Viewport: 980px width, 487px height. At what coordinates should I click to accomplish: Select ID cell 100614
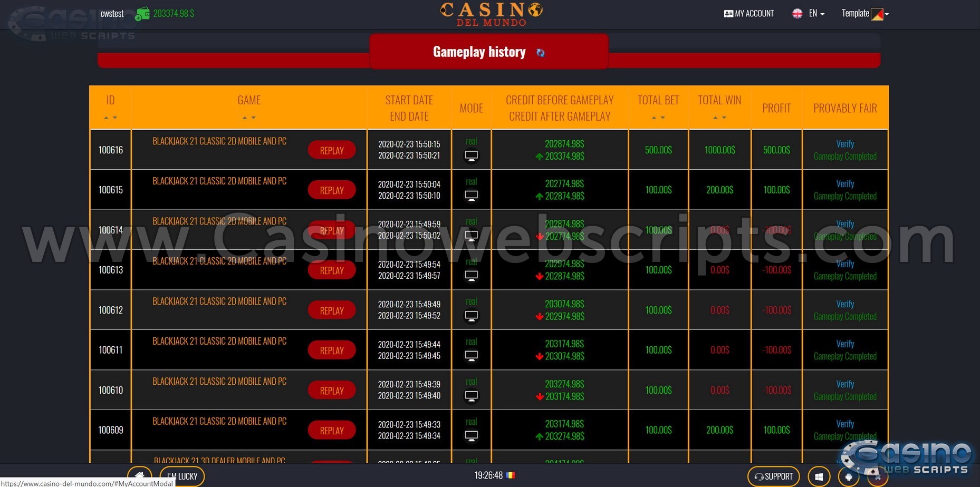click(111, 230)
